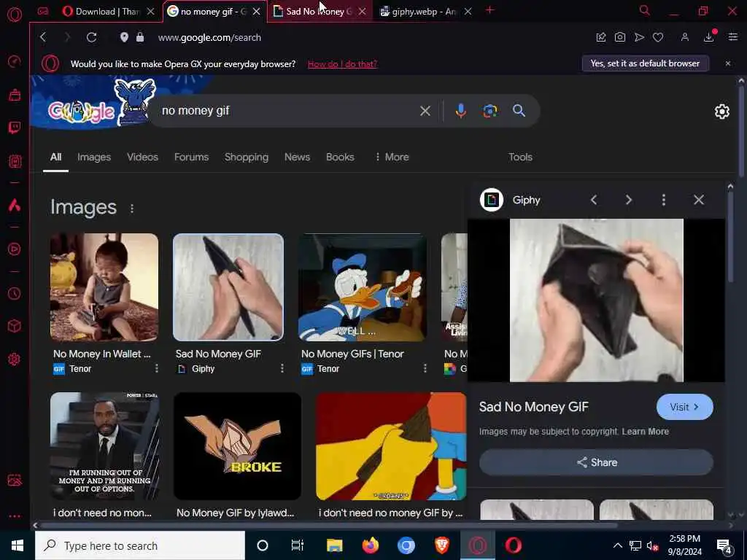The image size is (747, 560).
Task: Open Twitch panel in the sidebar
Action: coord(15,128)
